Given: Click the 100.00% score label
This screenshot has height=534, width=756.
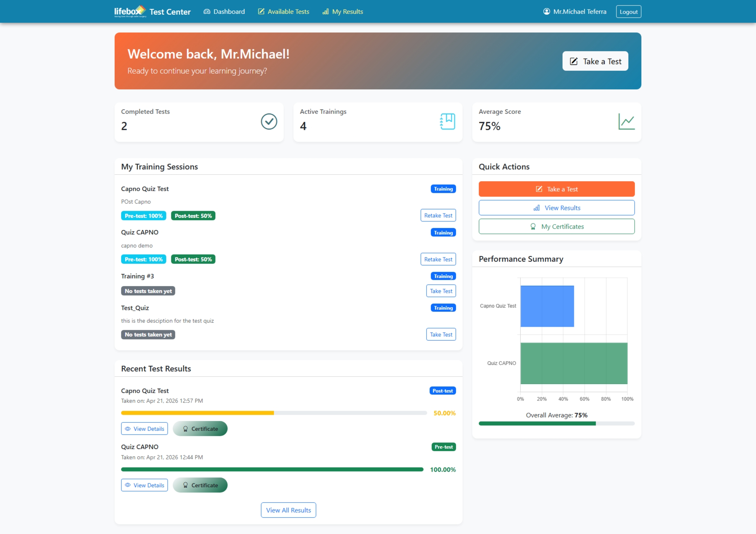Looking at the screenshot, I should (443, 470).
